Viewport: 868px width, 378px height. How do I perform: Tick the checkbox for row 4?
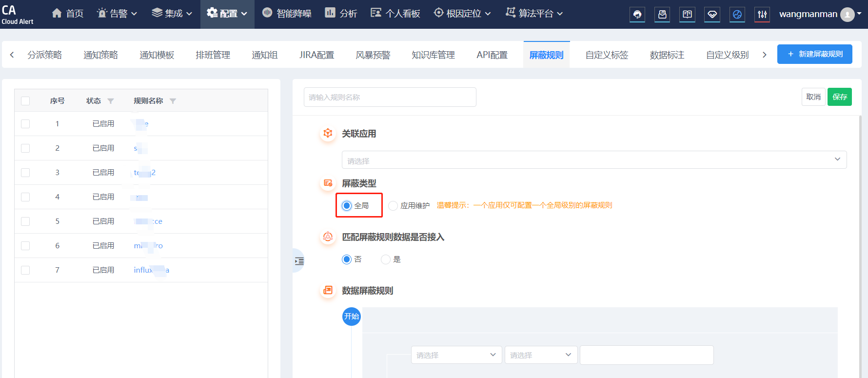coord(25,197)
